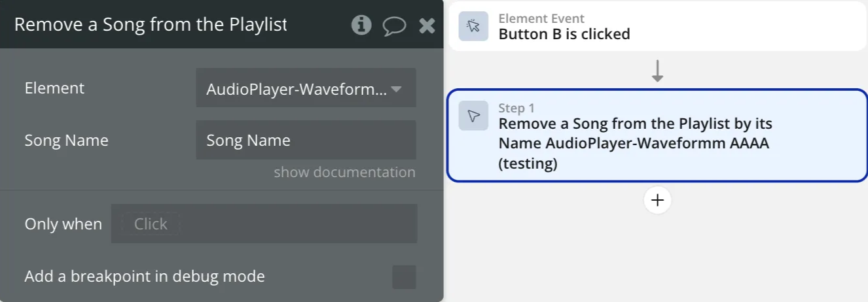This screenshot has width=868, height=302.
Task: Close the Remove a Song panel
Action: (427, 25)
